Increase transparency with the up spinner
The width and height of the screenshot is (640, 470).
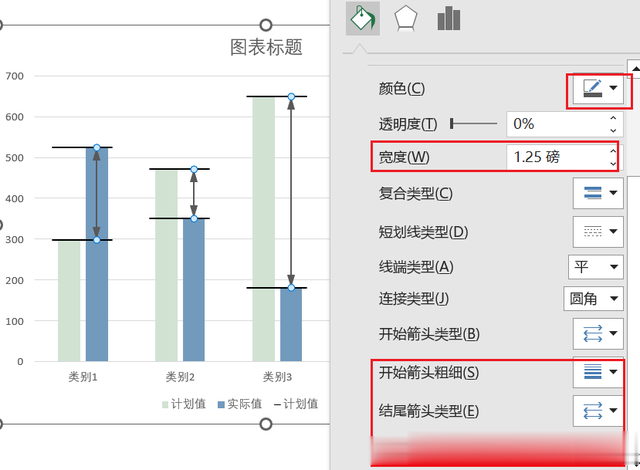(613, 118)
